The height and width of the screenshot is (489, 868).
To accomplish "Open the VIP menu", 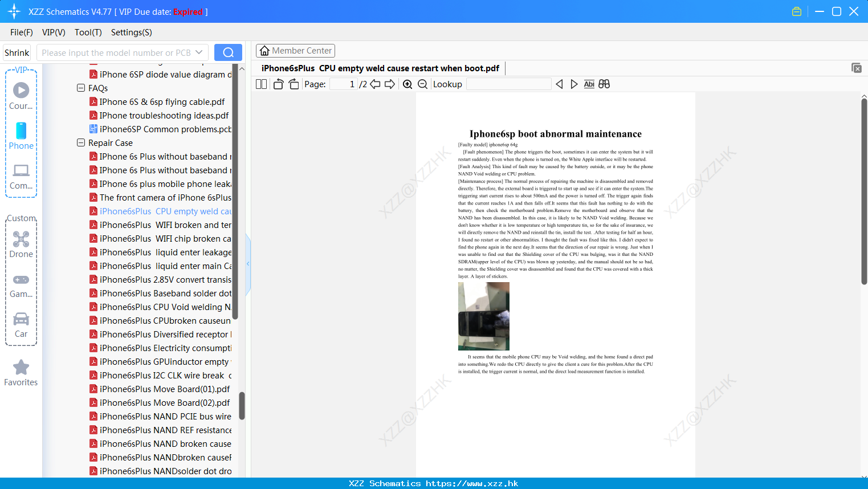I will point(54,32).
